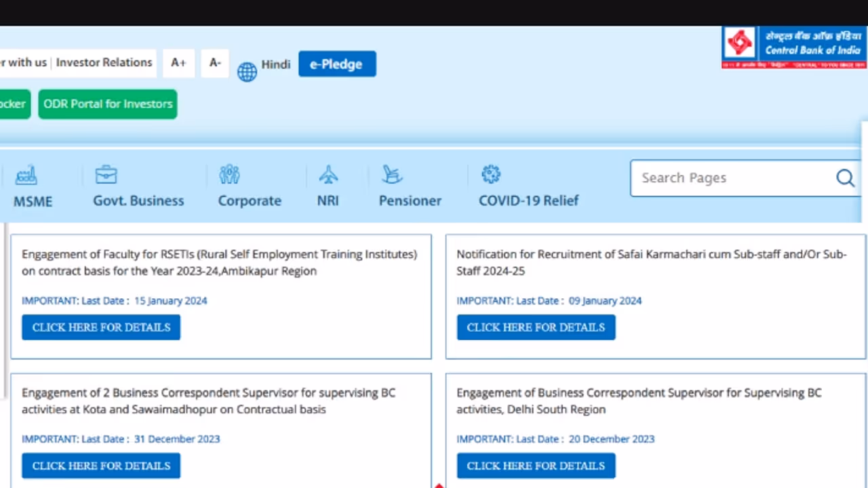Select the MSME navigation icon
The width and height of the screenshot is (868, 488).
(x=26, y=175)
